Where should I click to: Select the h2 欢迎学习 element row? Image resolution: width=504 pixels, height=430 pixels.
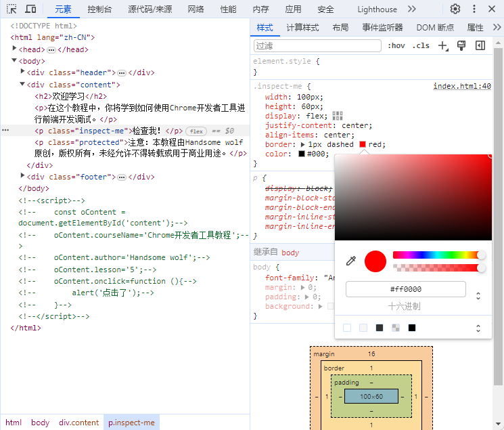click(x=124, y=96)
